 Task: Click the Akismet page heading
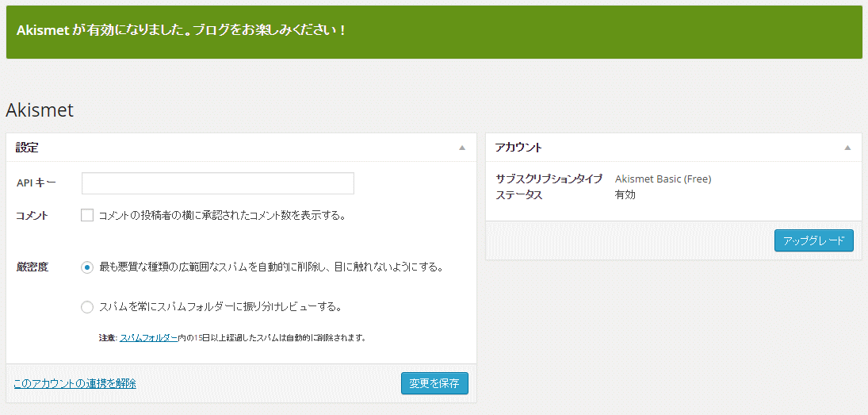click(x=40, y=110)
